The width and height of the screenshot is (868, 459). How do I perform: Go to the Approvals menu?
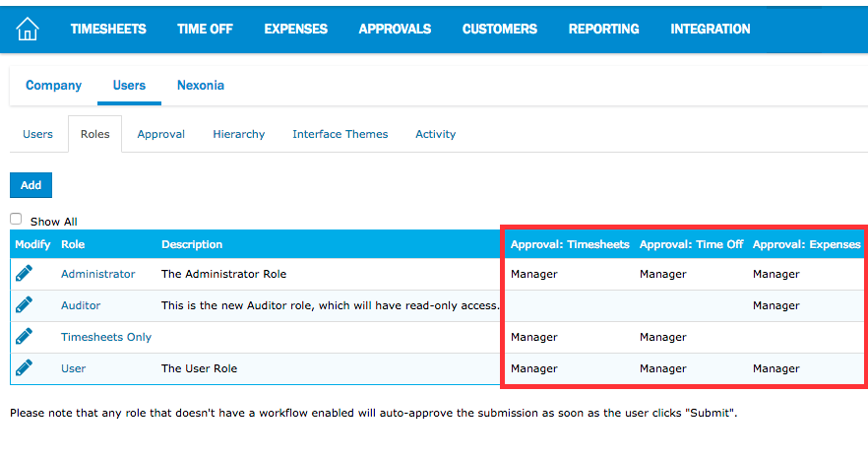pos(395,29)
